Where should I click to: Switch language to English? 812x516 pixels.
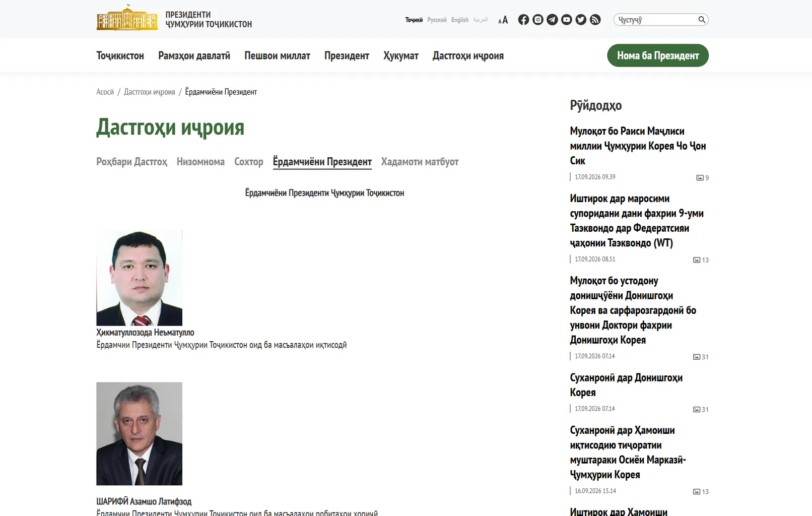(460, 20)
